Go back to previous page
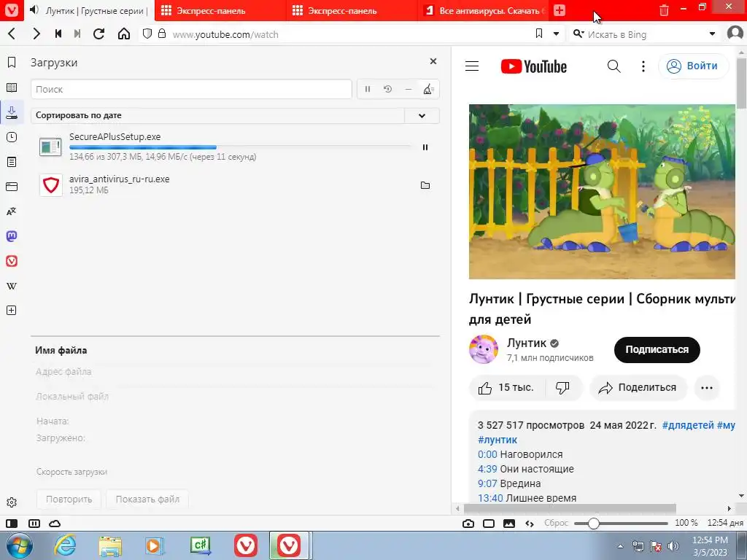 (x=12, y=34)
